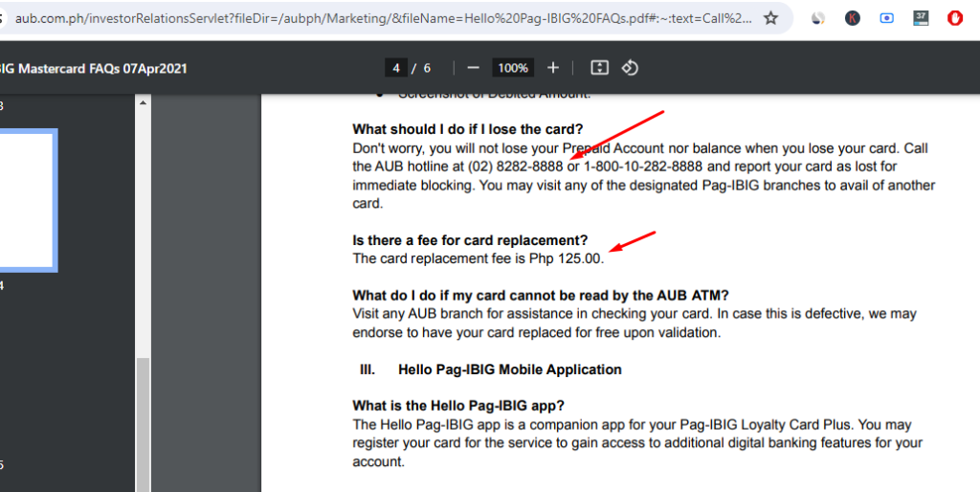Screen dimensions: 980x492
Task: Edit the page number field showing 4
Action: point(396,68)
